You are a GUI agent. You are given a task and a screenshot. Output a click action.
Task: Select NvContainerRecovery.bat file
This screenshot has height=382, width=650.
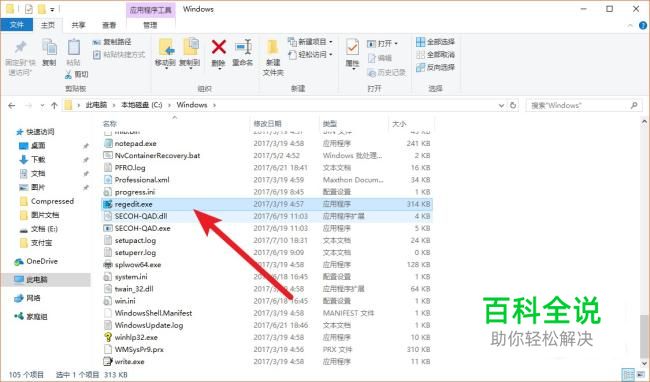[267, 155]
